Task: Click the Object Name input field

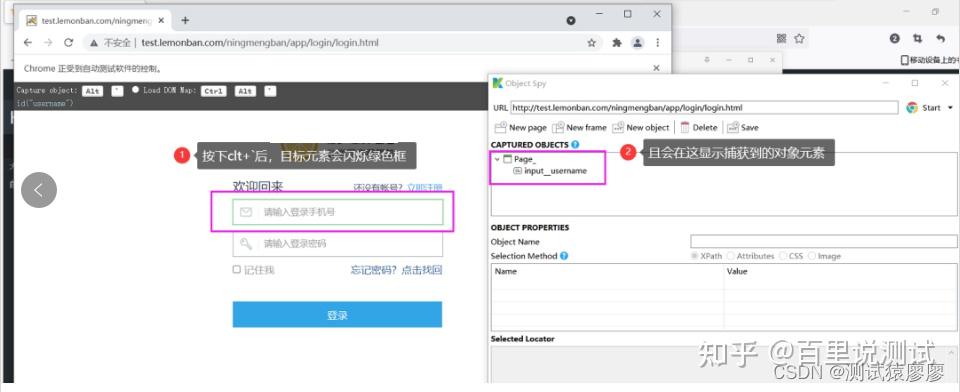Action: 823,241
